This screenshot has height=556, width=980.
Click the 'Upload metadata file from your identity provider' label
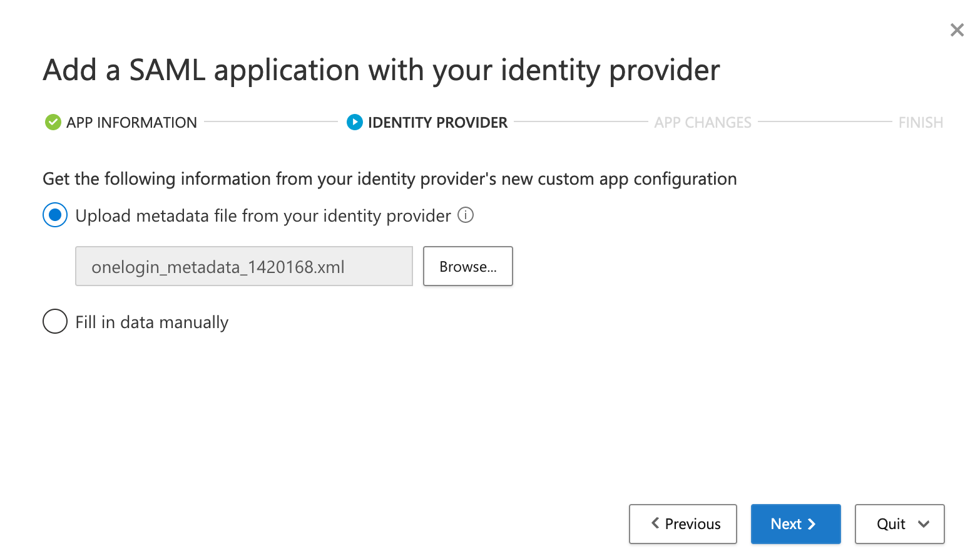point(263,216)
